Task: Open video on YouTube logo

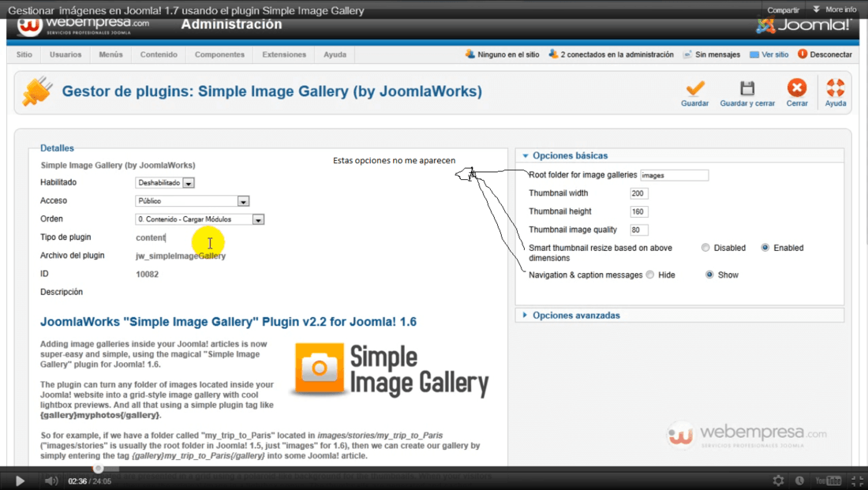Action: 828,481
